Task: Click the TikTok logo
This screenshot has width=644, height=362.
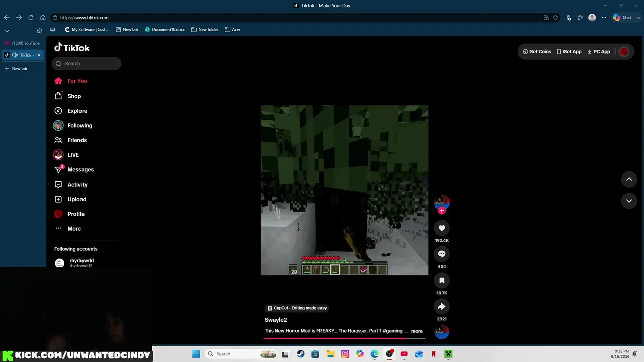Action: coord(72,48)
